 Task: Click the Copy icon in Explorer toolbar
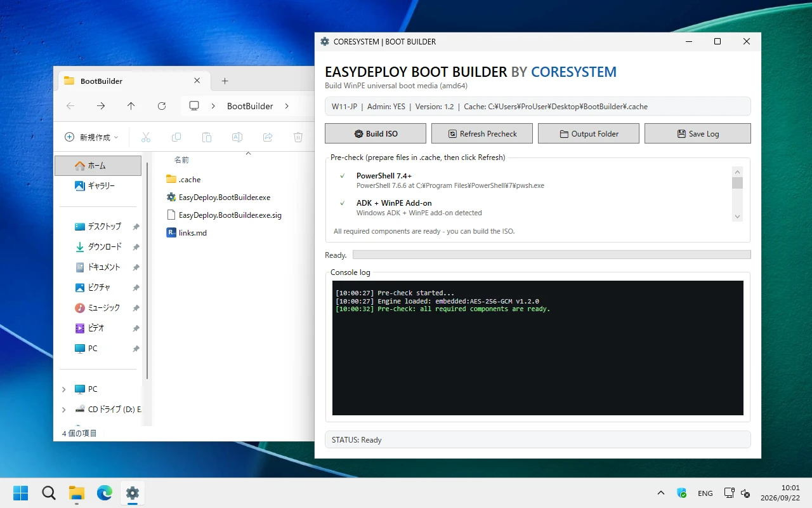(x=176, y=137)
